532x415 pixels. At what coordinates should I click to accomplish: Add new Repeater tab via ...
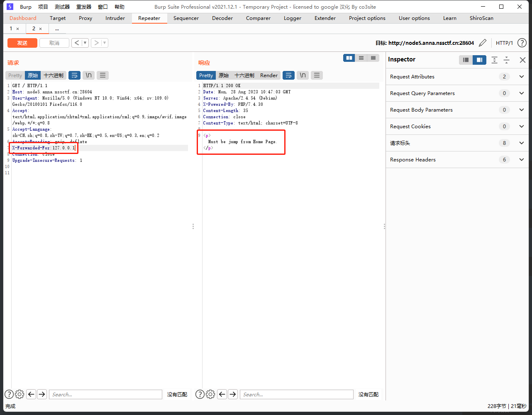(x=57, y=29)
